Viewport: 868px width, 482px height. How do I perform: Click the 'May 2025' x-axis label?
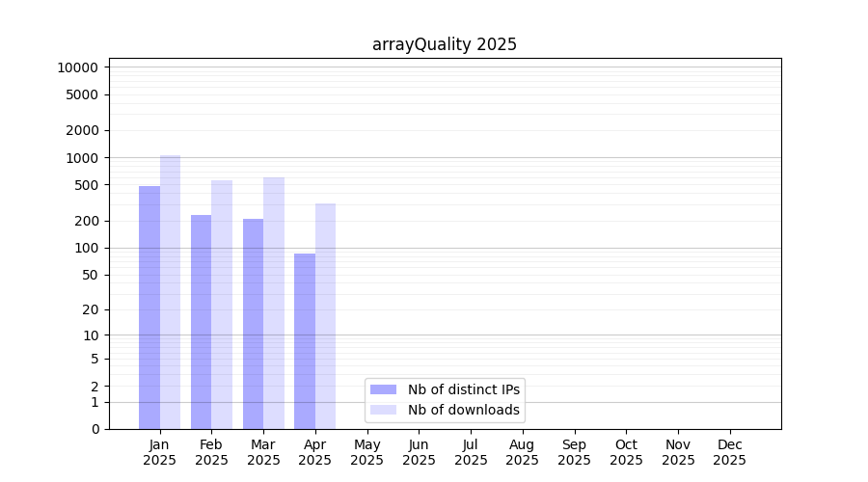tap(367, 452)
